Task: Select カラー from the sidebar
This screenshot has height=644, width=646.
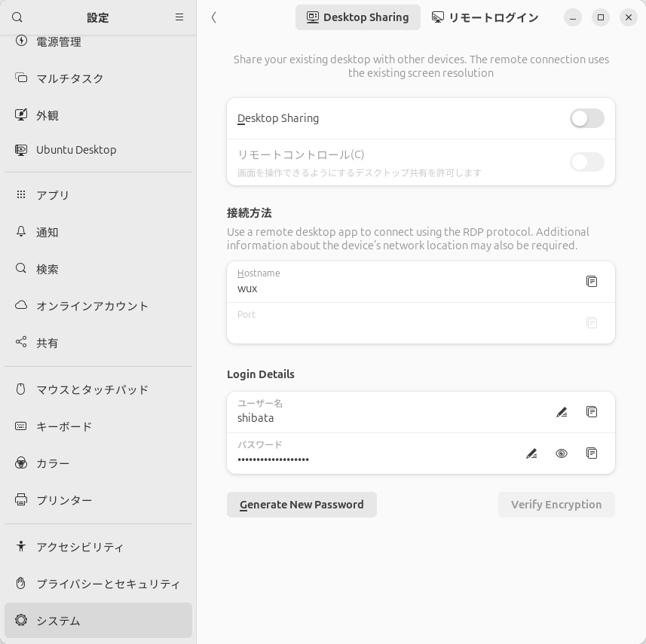Action: 20,463
